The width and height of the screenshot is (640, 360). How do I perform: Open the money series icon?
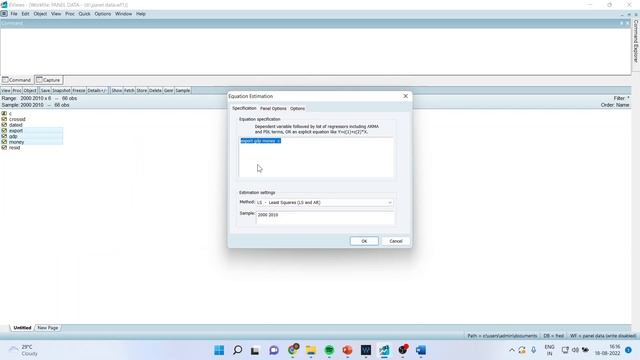point(4,142)
